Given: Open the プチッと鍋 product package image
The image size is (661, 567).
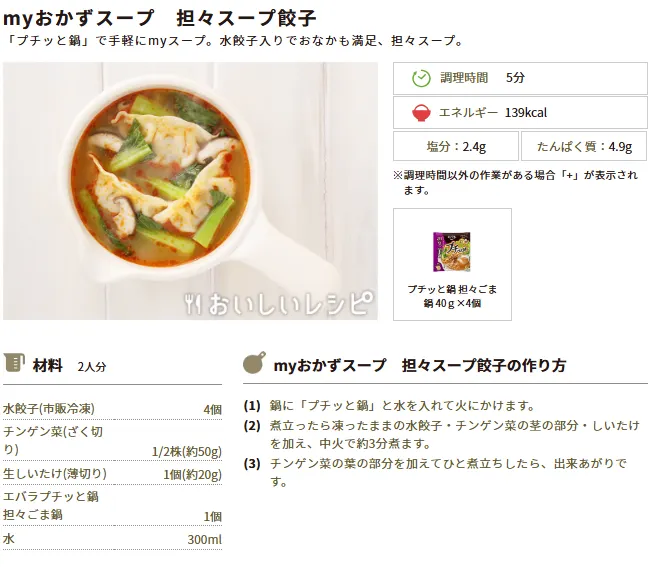Looking at the screenshot, I should (x=452, y=251).
